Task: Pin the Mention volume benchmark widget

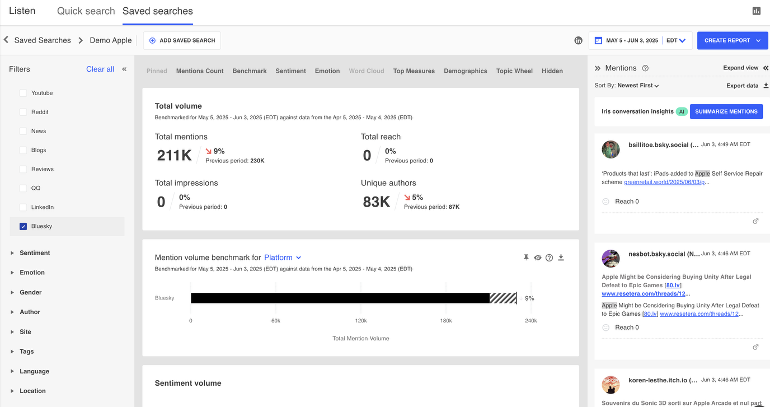Action: 526,257
